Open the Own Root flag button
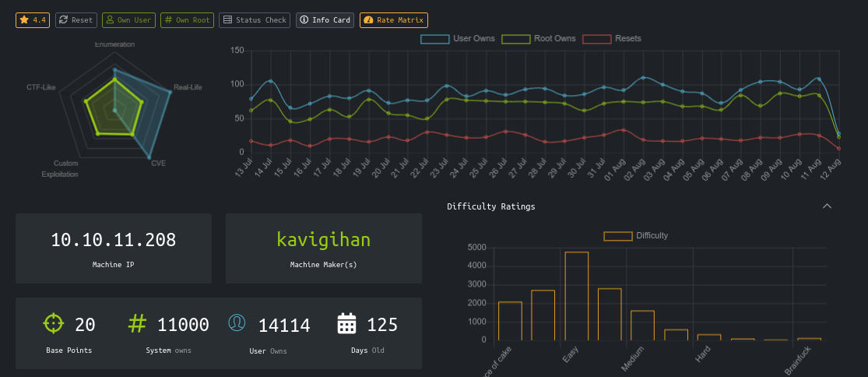This screenshot has height=377, width=868. pos(188,19)
